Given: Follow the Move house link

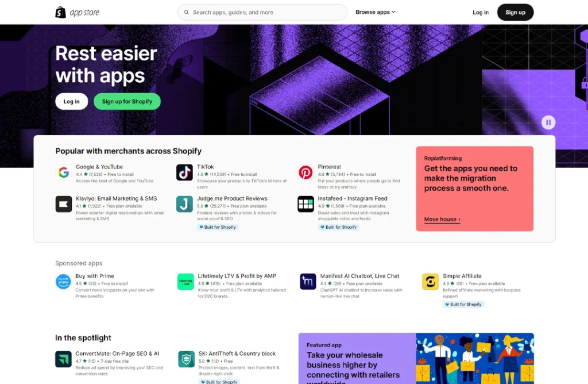Looking at the screenshot, I should pyautogui.click(x=442, y=220).
